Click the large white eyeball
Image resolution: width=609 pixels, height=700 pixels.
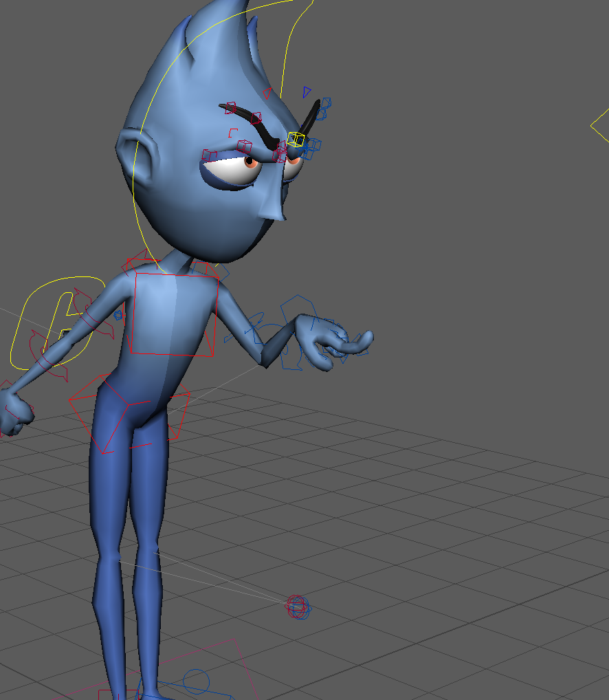coord(232,171)
